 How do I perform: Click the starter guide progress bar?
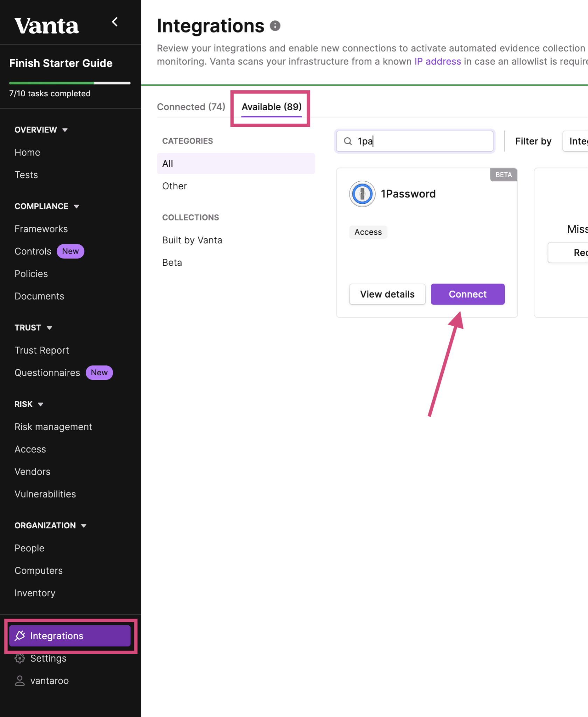pos(70,83)
